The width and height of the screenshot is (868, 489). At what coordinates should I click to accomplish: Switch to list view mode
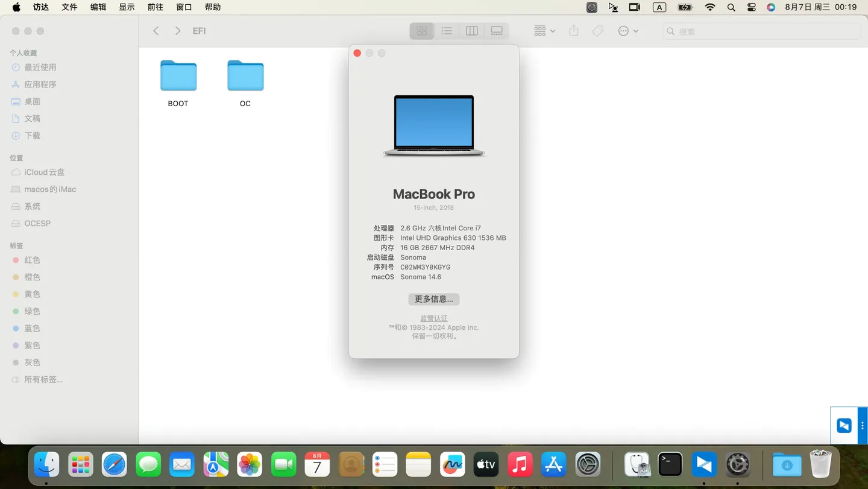coord(447,31)
